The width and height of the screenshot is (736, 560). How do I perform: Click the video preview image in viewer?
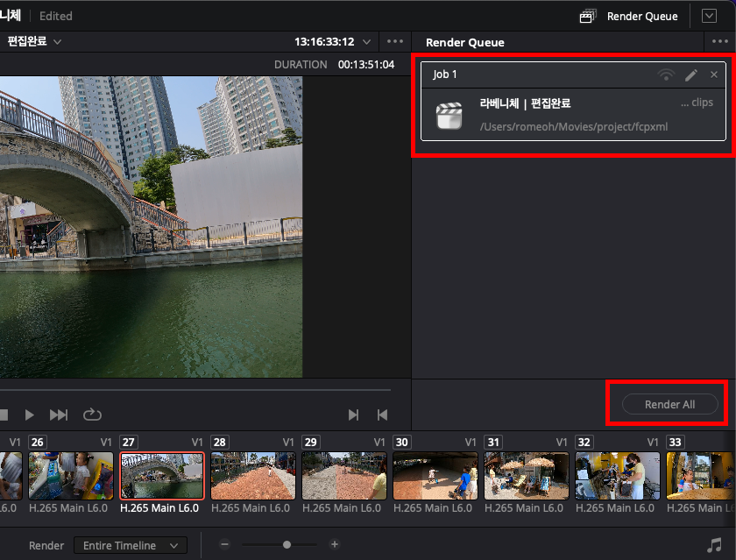coord(151,227)
